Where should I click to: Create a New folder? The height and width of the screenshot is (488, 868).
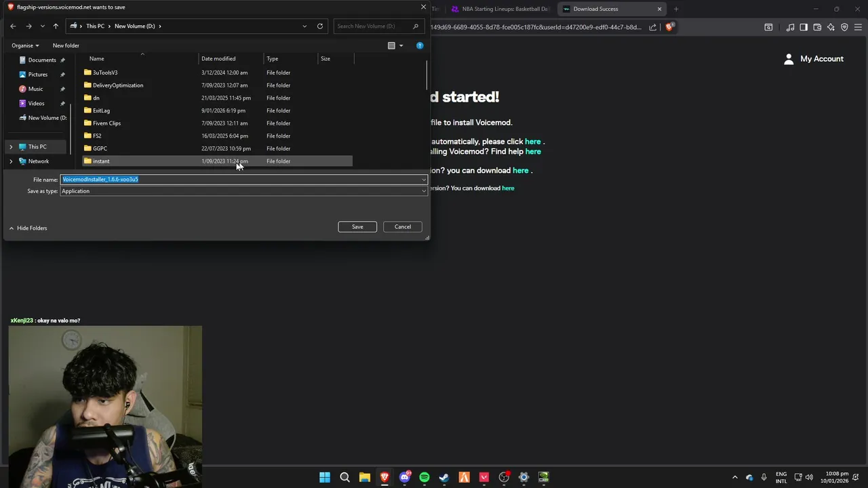[66, 45]
